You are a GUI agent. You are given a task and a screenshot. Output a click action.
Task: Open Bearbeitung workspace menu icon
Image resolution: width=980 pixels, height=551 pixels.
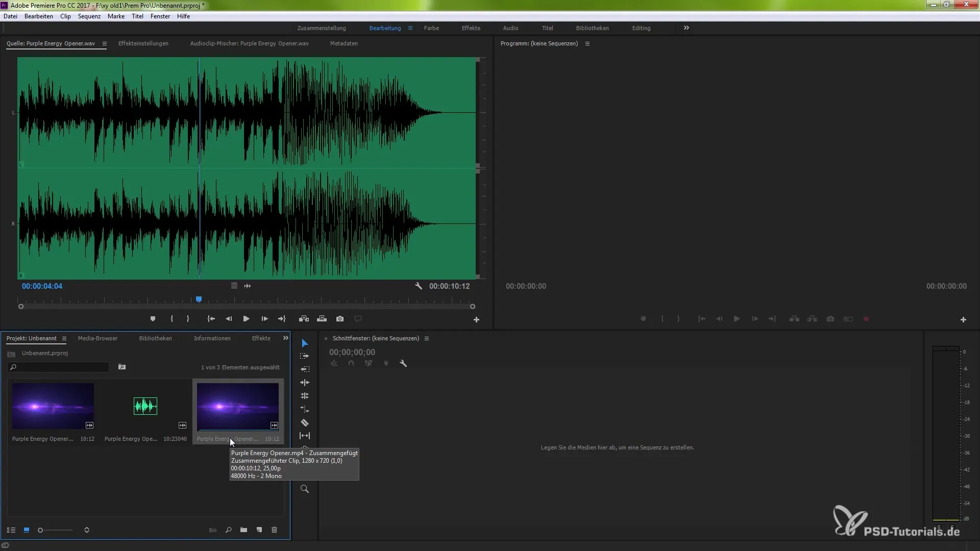410,28
